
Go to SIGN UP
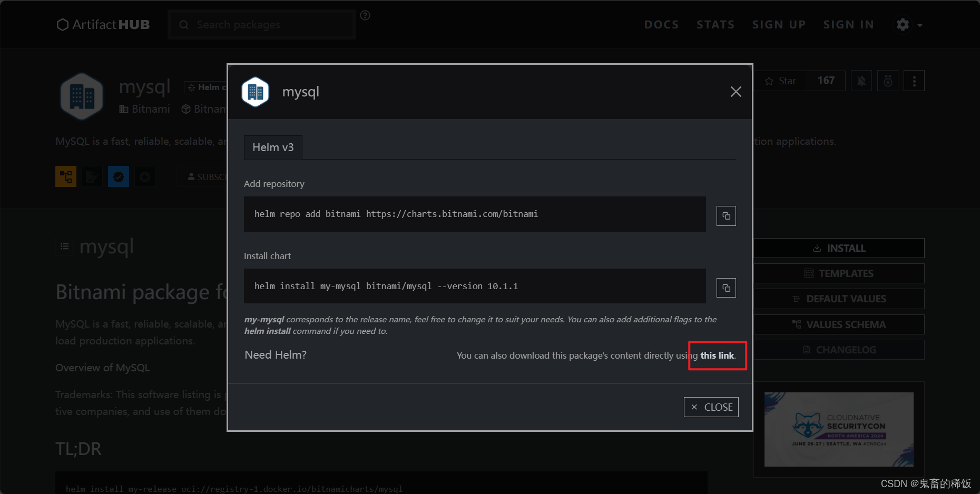coord(779,25)
